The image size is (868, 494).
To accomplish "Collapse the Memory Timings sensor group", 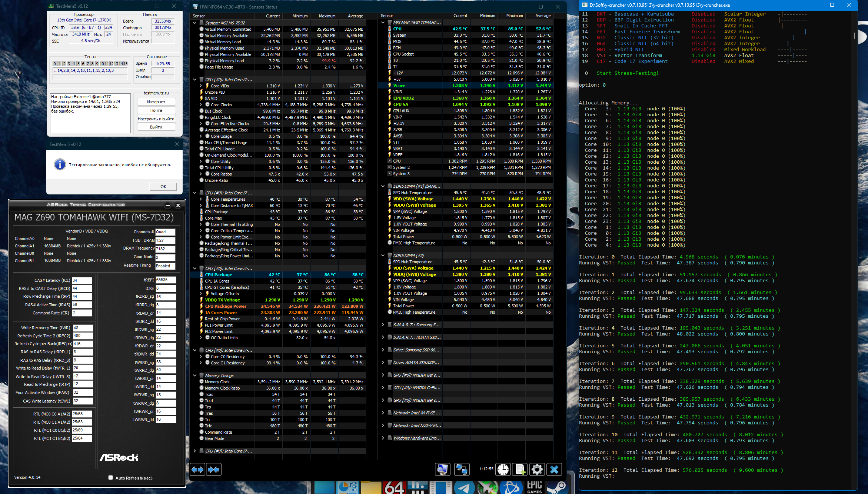I will tap(195, 375).
